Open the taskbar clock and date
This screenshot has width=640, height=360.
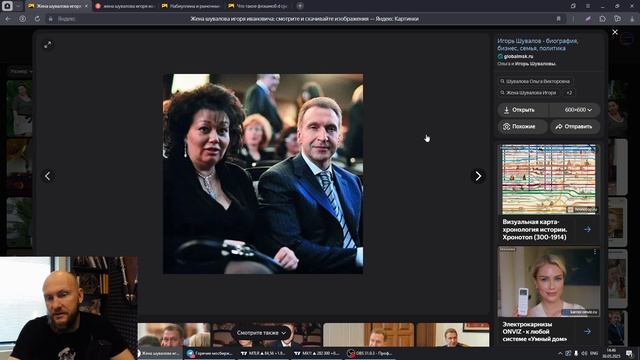click(611, 353)
